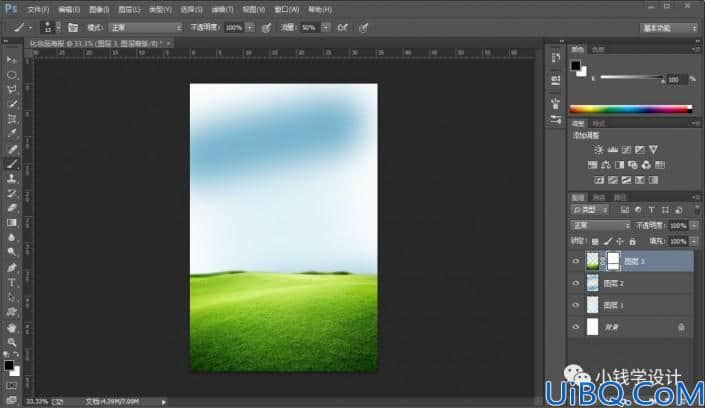Select the Eraser tool

(x=12, y=208)
